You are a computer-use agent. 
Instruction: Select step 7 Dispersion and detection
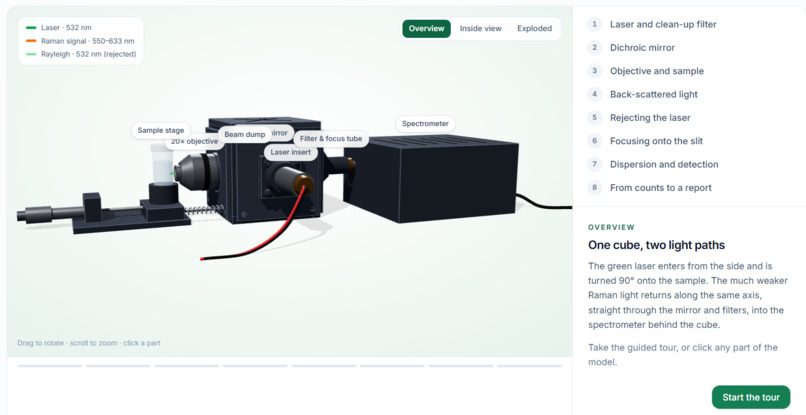[x=653, y=164]
